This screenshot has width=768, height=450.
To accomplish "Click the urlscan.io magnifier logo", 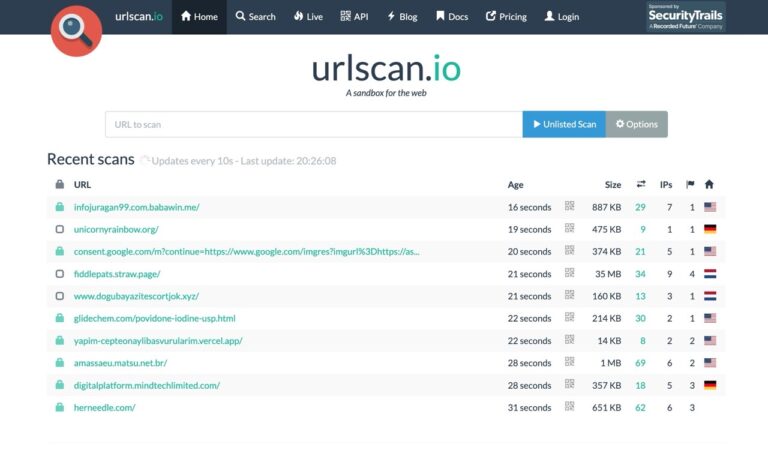I will point(76,31).
